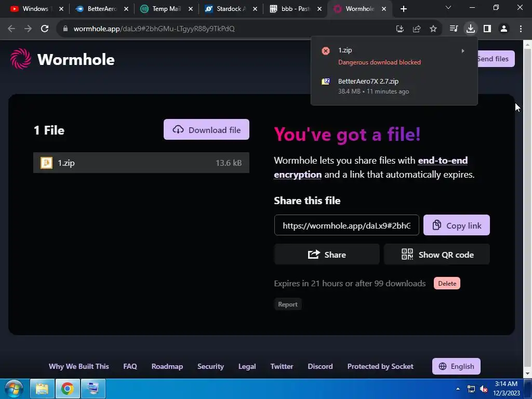Click the browser address bar URL
Screen dimensions: 532x399
click(x=154, y=29)
